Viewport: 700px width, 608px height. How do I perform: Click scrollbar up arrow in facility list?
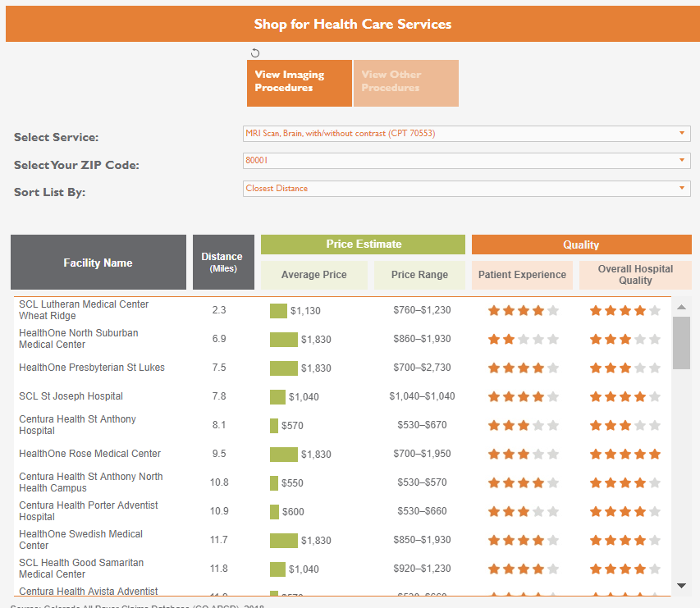coord(681,307)
